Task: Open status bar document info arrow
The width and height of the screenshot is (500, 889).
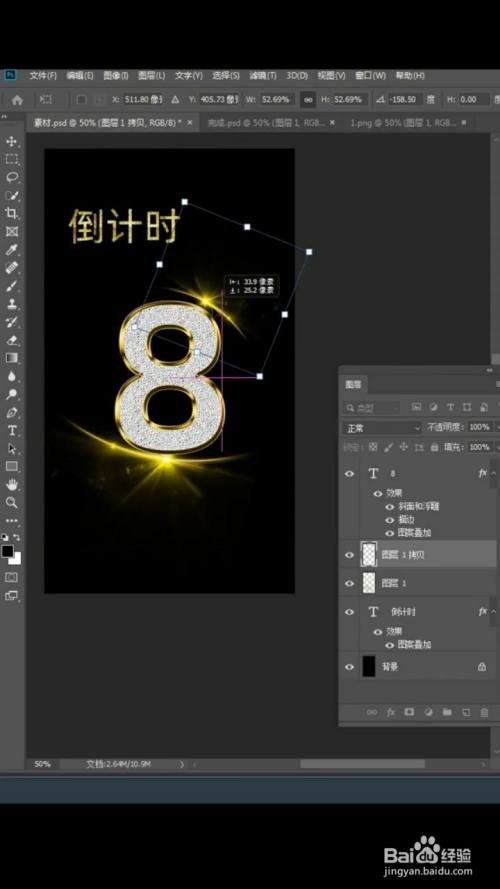Action: coord(182,764)
